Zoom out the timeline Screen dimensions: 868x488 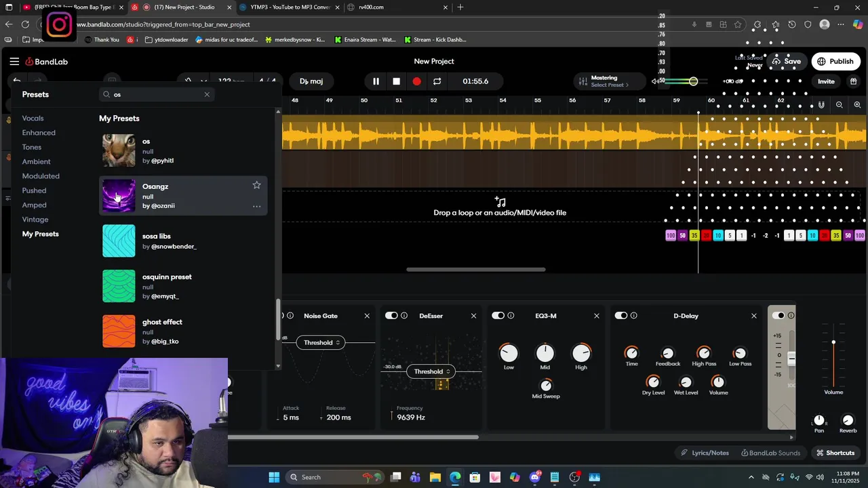840,105
